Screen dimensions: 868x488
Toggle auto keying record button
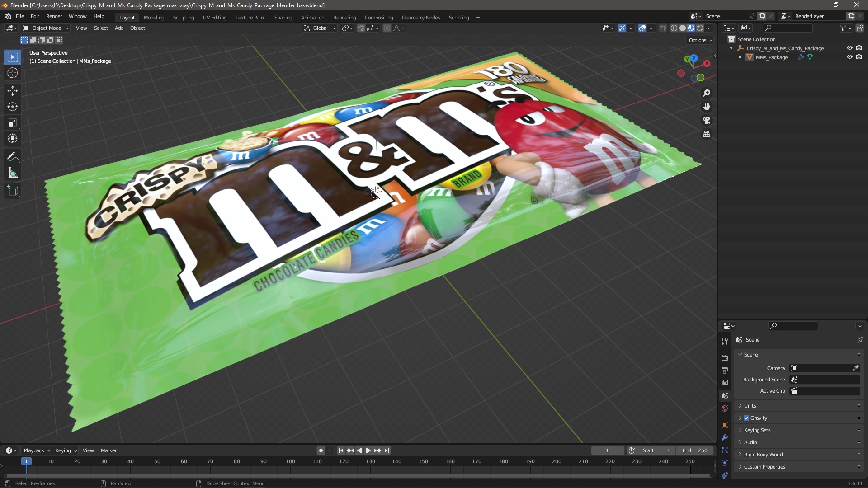point(321,450)
